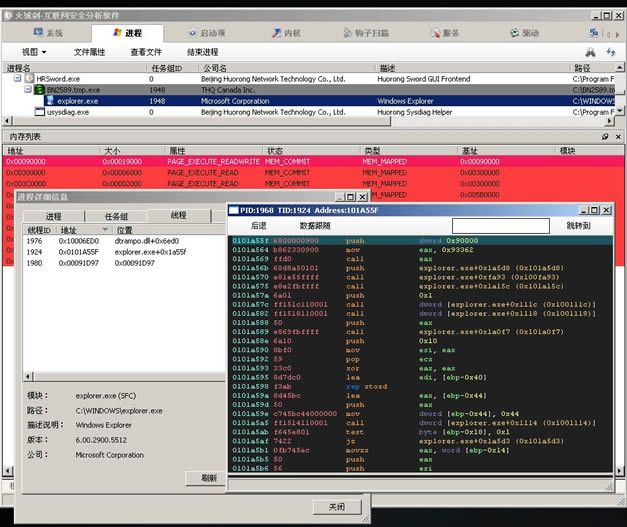Switch to the 进程 tab in details dialog
The height and width of the screenshot is (527, 627).
54,216
